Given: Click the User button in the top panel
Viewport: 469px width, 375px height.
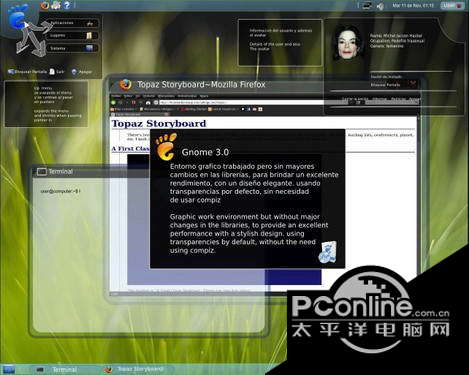Looking at the screenshot, I should click(x=452, y=5).
